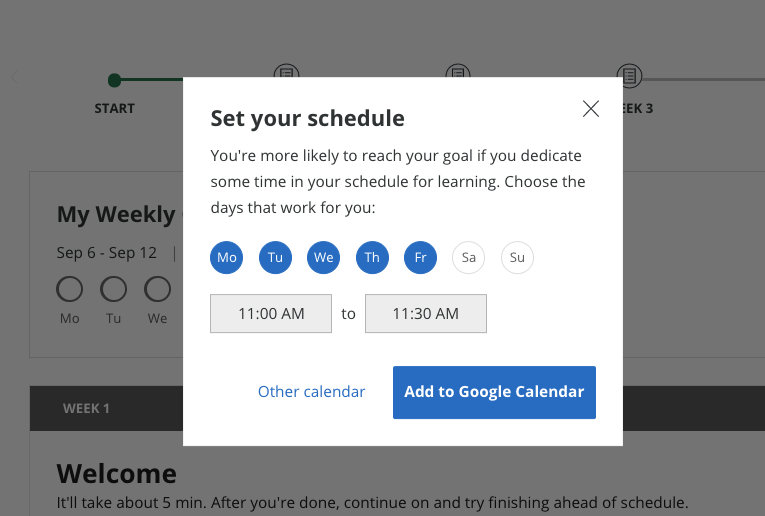Viewport: 765px width, 516px height.
Task: Open the Other calendar link
Action: (x=311, y=392)
